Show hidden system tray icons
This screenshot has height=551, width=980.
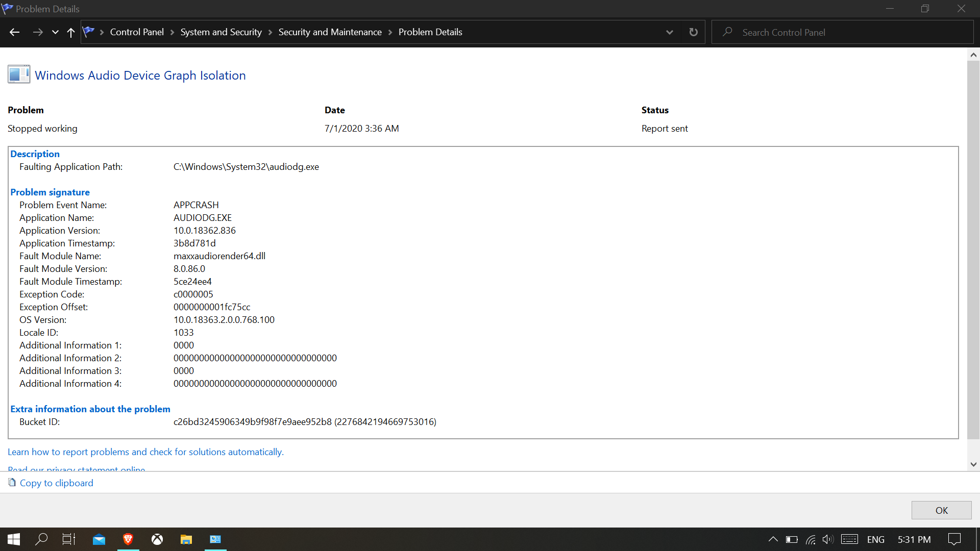point(773,539)
